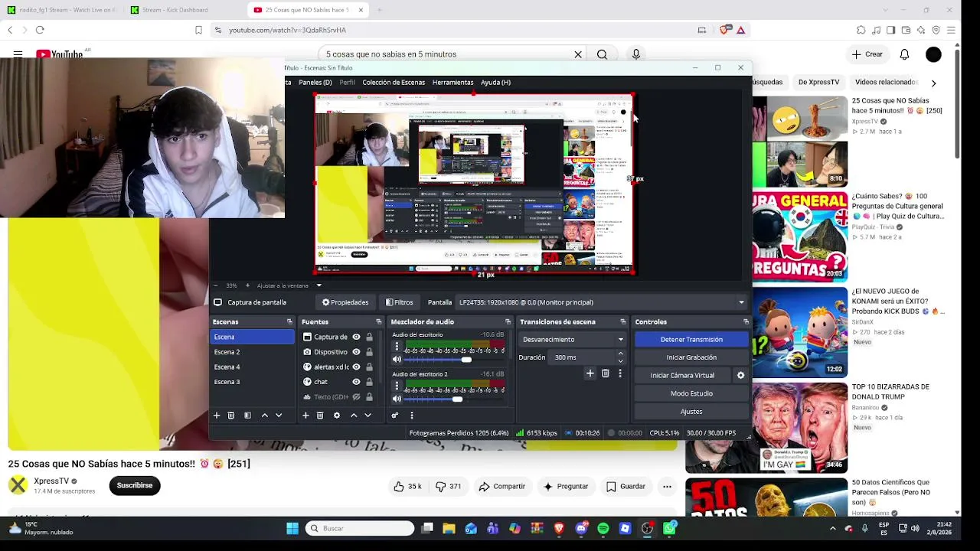Open source properties gear in Fuentes toolbar
Screen dimensions: 980x551
click(x=336, y=416)
